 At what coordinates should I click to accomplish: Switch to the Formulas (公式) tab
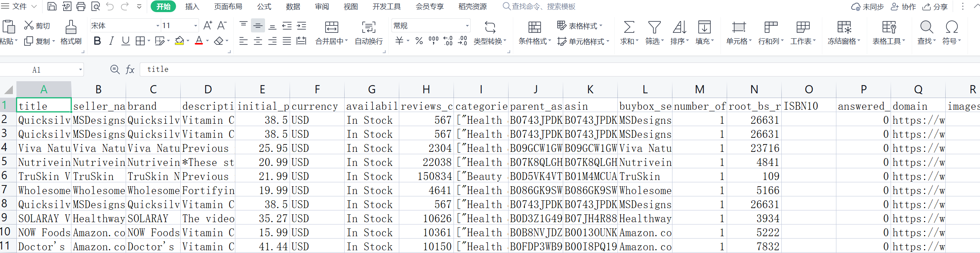click(264, 6)
